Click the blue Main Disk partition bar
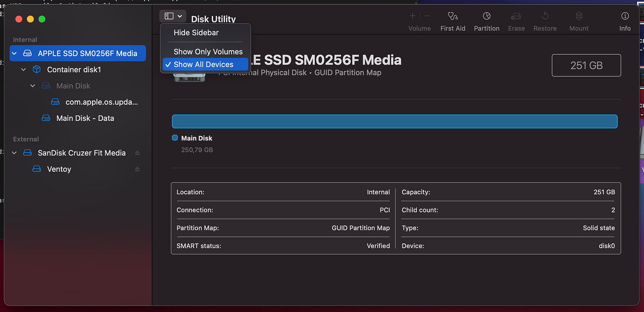This screenshot has height=312, width=644. pos(395,121)
